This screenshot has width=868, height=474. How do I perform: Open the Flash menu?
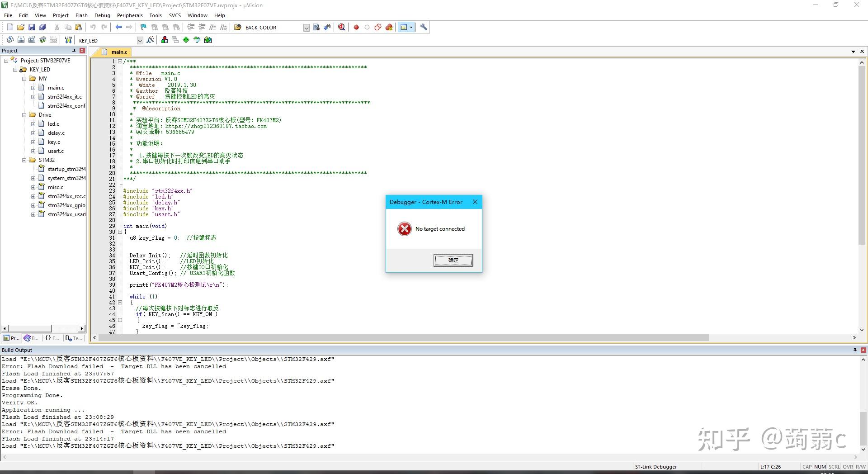[81, 15]
